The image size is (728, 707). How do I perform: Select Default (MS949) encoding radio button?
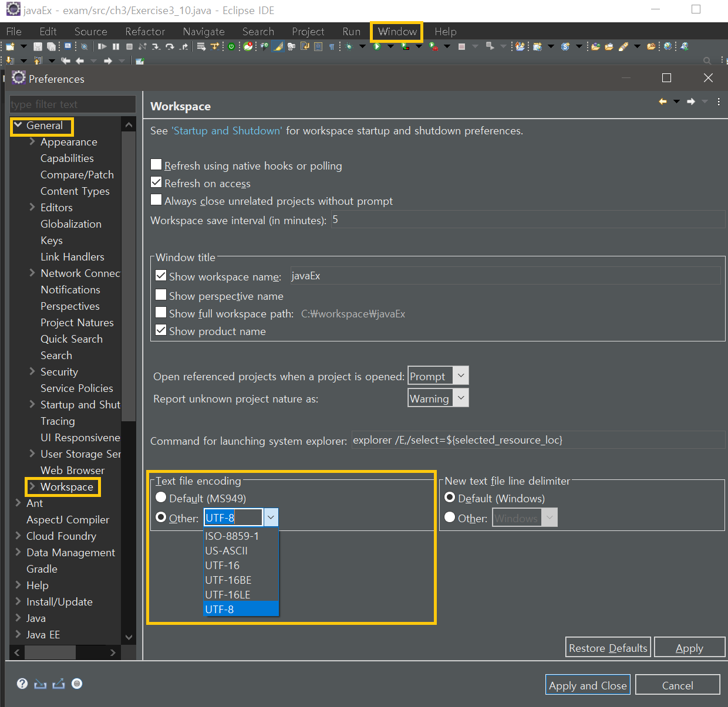161,498
